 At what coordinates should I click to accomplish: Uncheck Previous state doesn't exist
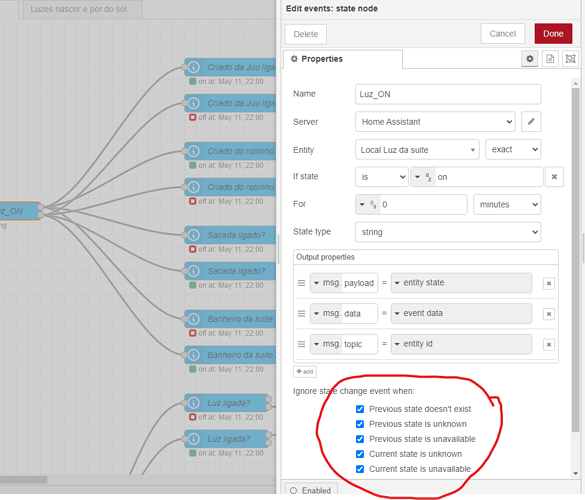[360, 409]
